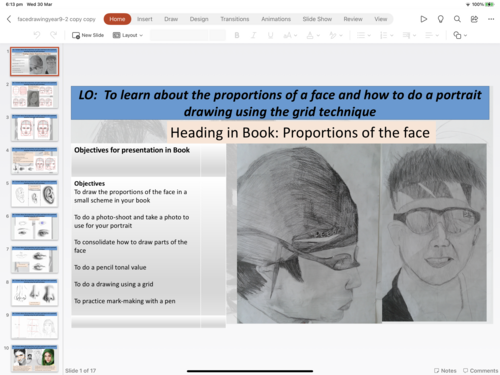Select slide 8 thumbnail with nose drawings
Screen dimensions: 500x375
pyautogui.click(x=35, y=293)
